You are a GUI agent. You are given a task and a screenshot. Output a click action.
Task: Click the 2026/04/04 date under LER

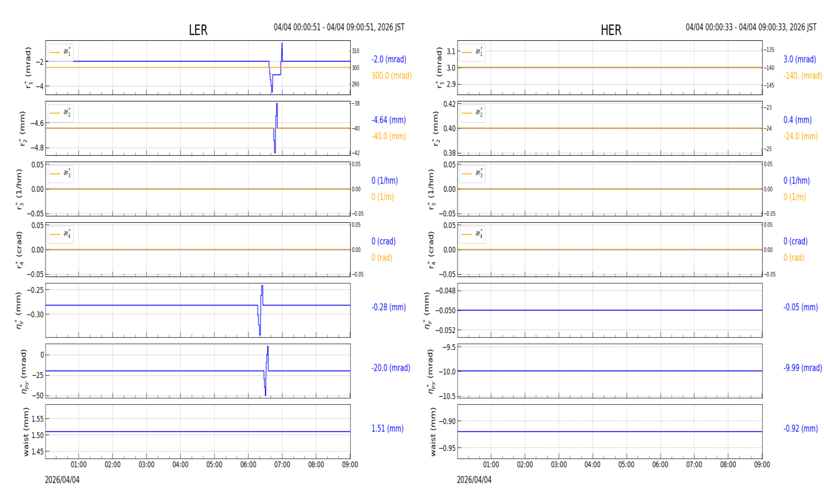click(x=62, y=480)
